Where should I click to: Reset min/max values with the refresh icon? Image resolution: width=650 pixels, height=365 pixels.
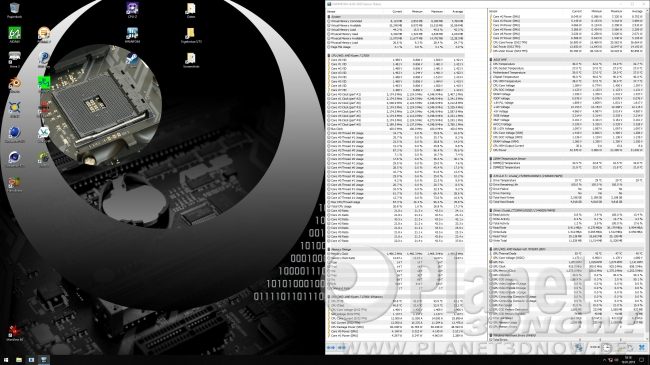coord(630,348)
